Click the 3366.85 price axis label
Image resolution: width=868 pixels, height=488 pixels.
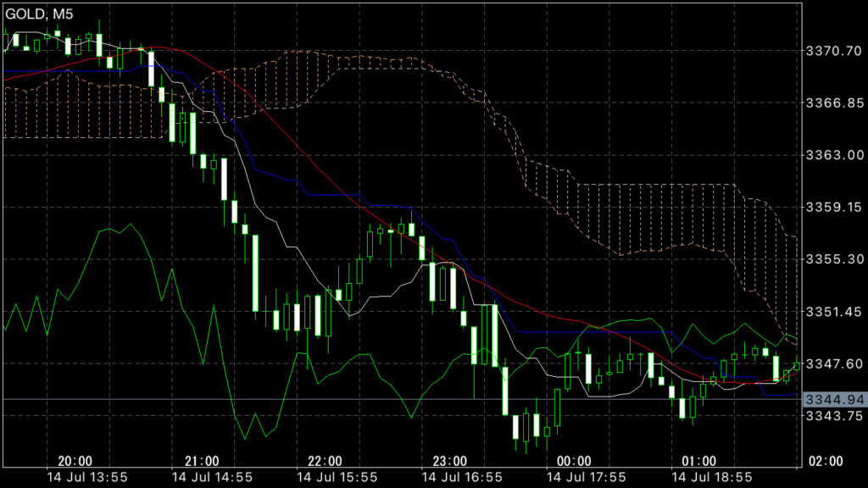click(834, 103)
